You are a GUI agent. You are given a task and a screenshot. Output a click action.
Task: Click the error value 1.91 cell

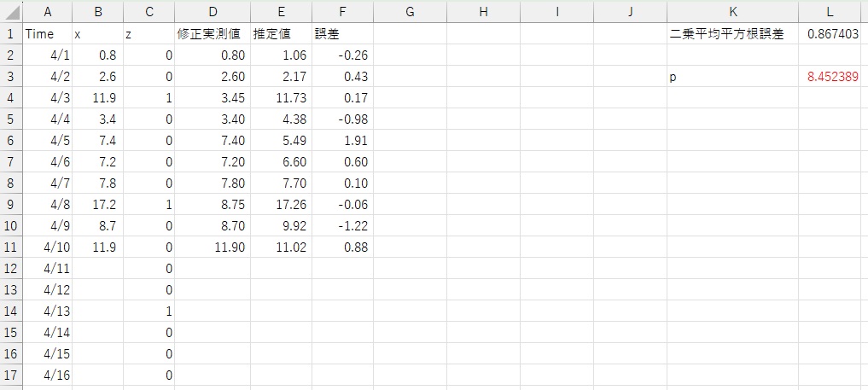(x=342, y=141)
